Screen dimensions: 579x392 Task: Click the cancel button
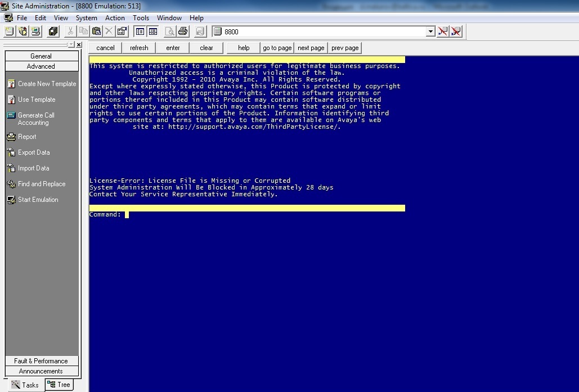(x=105, y=48)
